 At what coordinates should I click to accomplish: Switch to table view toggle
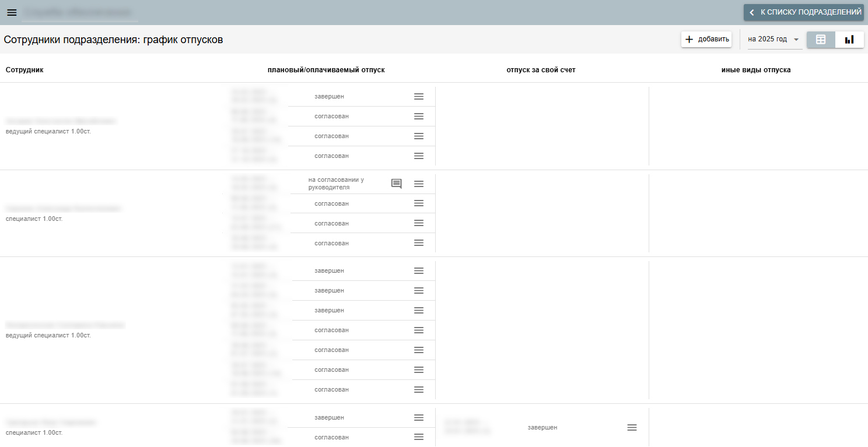point(821,39)
